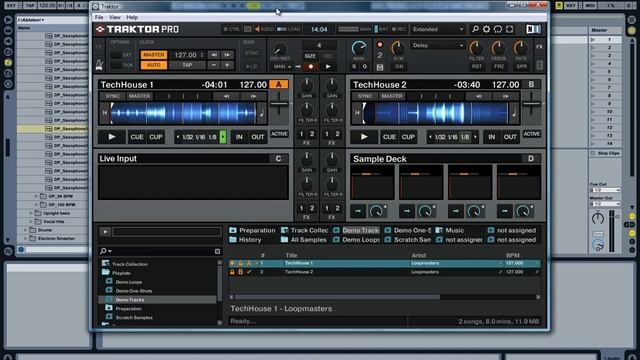Click deck B loop size scroll left arrow
640x360 pixels.
coord(430,137)
